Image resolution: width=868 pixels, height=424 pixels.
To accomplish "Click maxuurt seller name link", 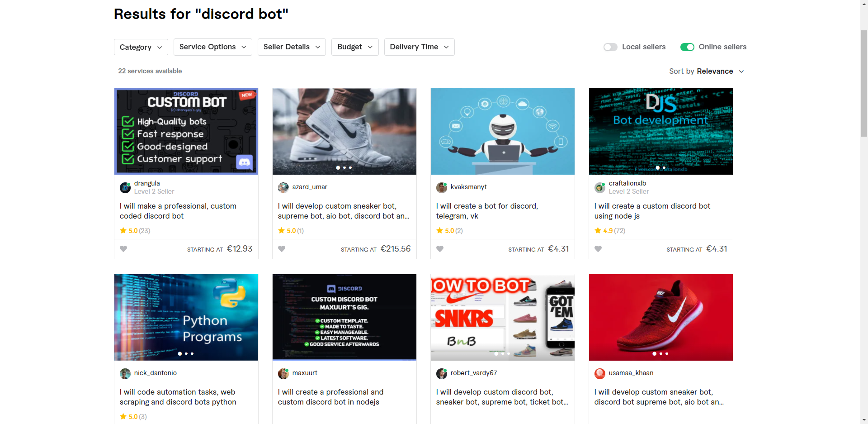I will click(305, 373).
